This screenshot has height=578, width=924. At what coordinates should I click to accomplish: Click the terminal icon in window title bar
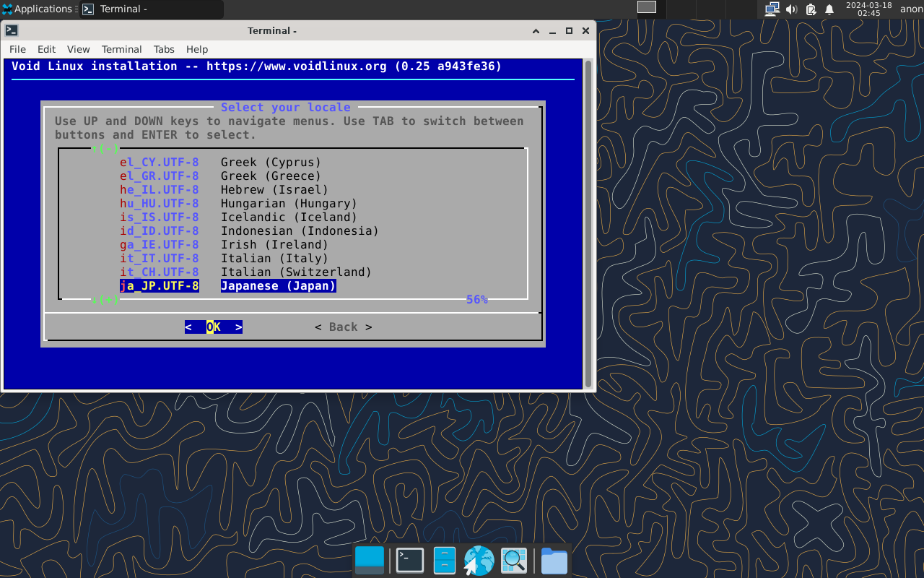(x=12, y=30)
